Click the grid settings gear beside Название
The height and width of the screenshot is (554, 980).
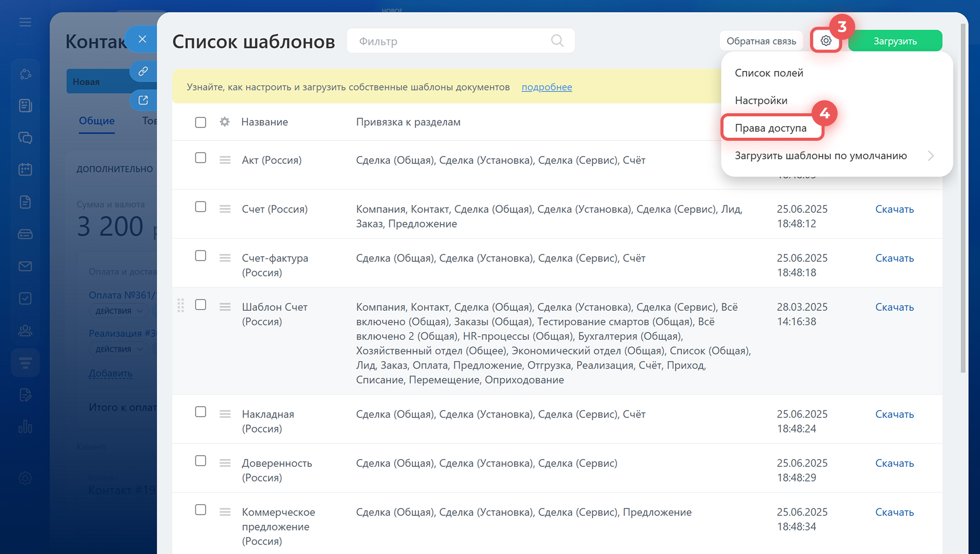(225, 122)
